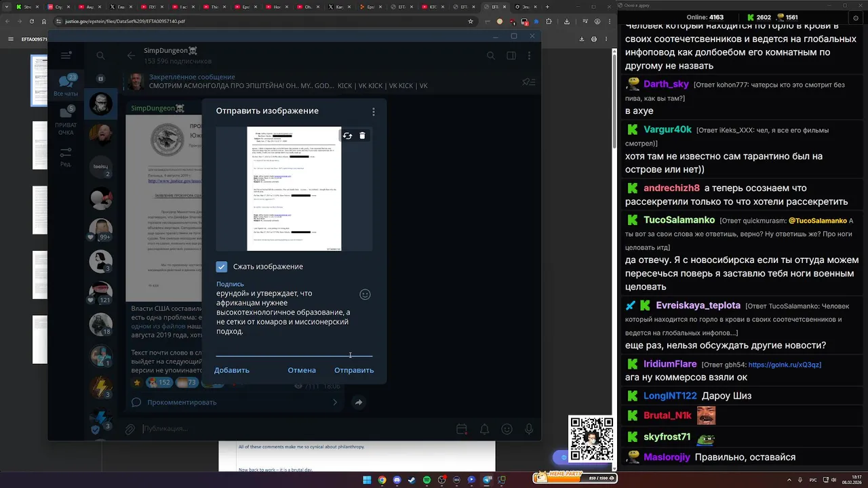
Task: Open the emoji panel in the message bar
Action: [507, 429]
